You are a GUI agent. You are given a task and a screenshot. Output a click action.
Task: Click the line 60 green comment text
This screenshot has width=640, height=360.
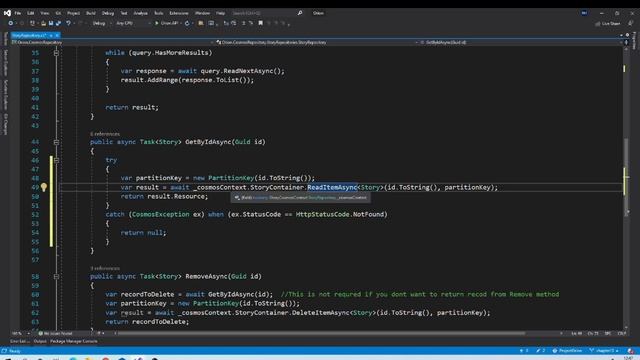pyautogui.click(x=420, y=294)
